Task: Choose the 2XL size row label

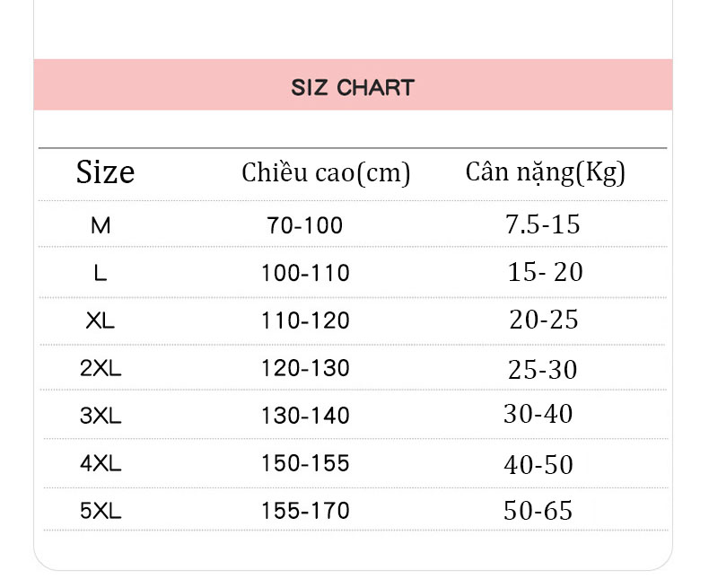Action: pyautogui.click(x=101, y=368)
